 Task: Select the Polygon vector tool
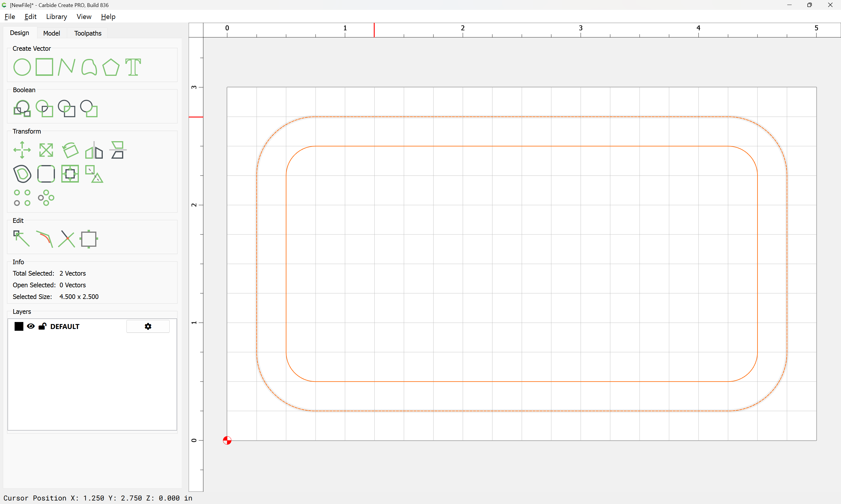pos(111,67)
